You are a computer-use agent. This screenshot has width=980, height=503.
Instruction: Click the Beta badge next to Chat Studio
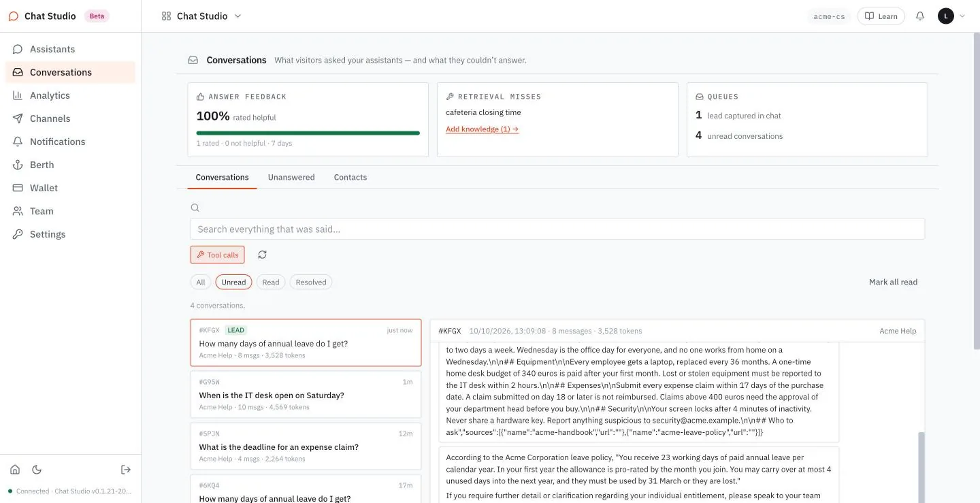click(x=97, y=16)
